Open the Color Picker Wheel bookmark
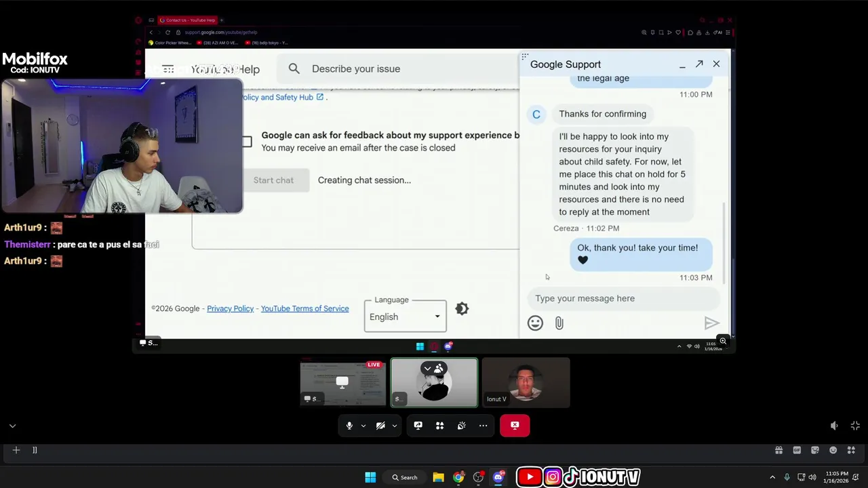This screenshot has height=488, width=868. click(x=171, y=43)
